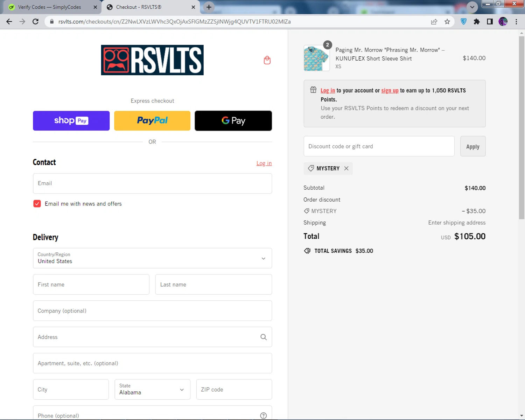Expand the Country/Region dropdown
Image resolution: width=525 pixels, height=420 pixels.
(x=152, y=258)
